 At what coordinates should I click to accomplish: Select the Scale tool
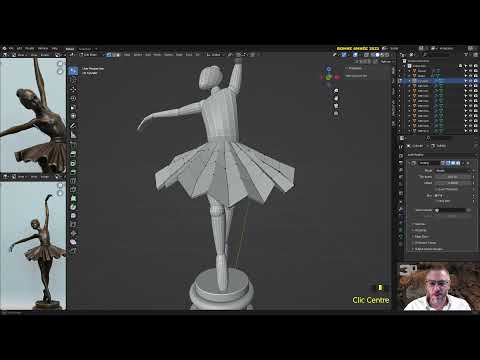coord(73,107)
